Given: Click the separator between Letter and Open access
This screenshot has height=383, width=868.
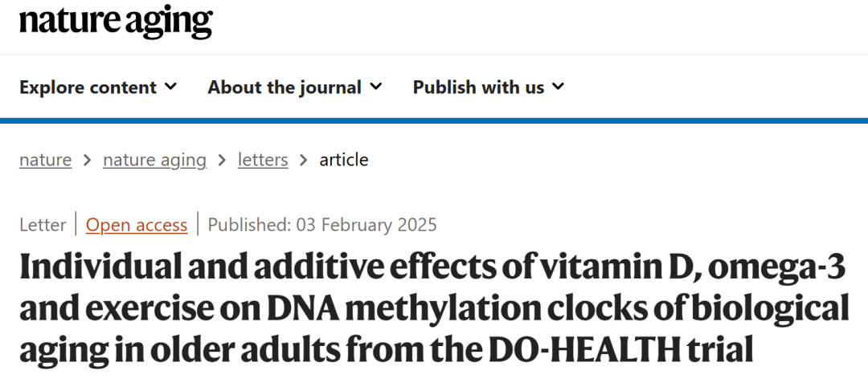Looking at the screenshot, I should [x=76, y=225].
